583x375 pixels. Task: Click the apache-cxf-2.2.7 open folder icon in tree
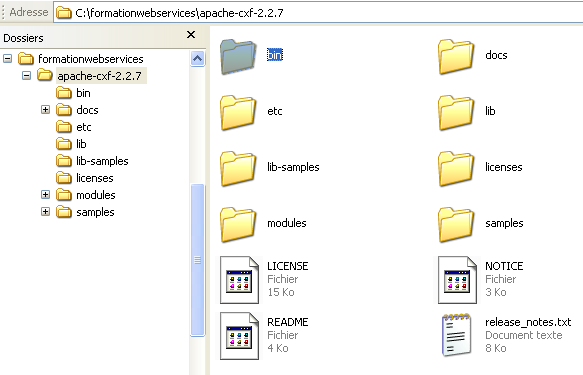pyautogui.click(x=45, y=75)
